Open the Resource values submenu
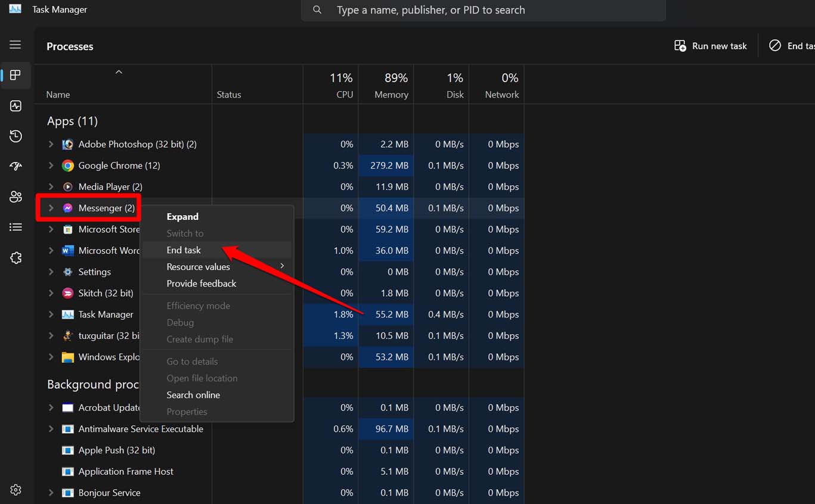815x504 pixels. 217,267
